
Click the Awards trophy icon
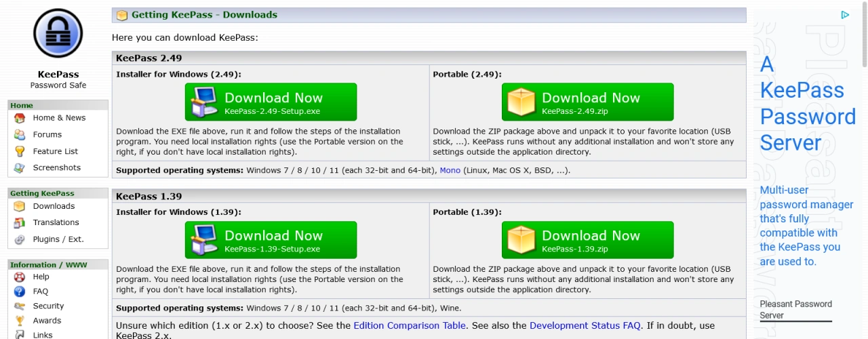[x=20, y=321]
